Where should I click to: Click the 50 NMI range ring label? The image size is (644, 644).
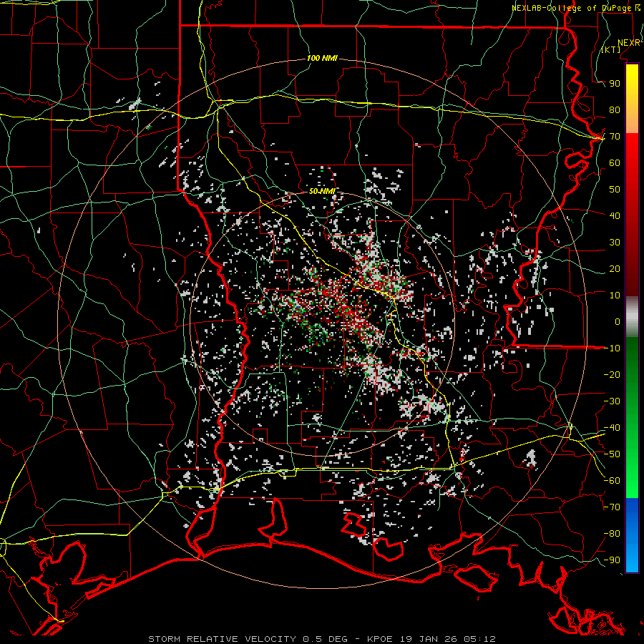[322, 191]
